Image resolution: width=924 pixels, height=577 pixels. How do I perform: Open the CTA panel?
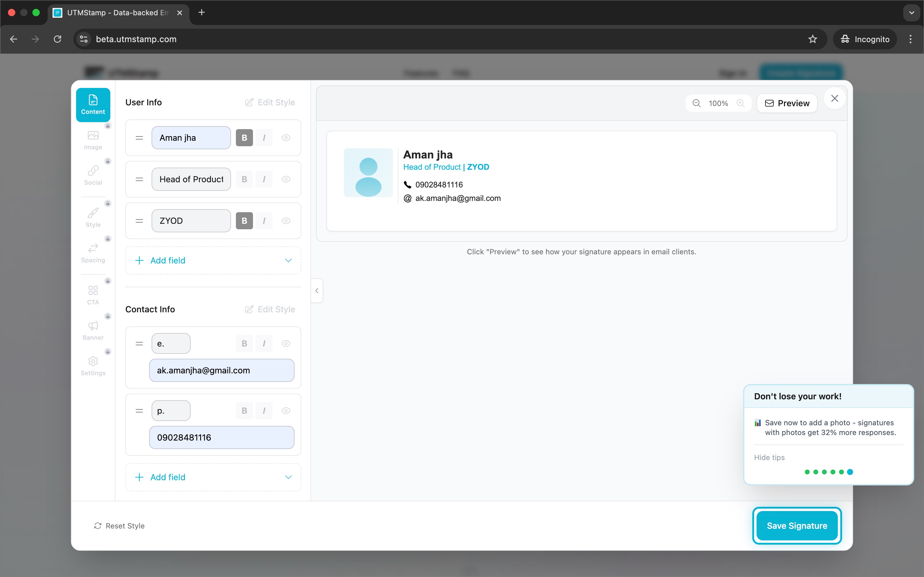(x=93, y=294)
